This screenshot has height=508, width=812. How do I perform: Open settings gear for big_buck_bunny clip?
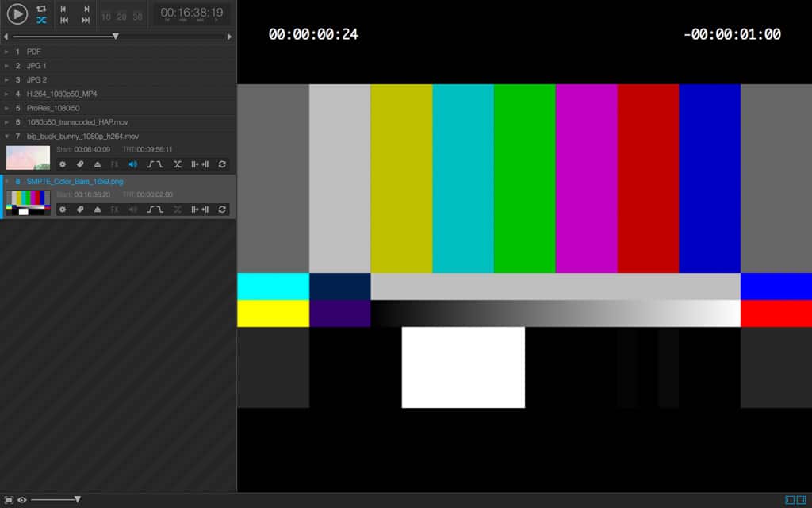pos(63,164)
